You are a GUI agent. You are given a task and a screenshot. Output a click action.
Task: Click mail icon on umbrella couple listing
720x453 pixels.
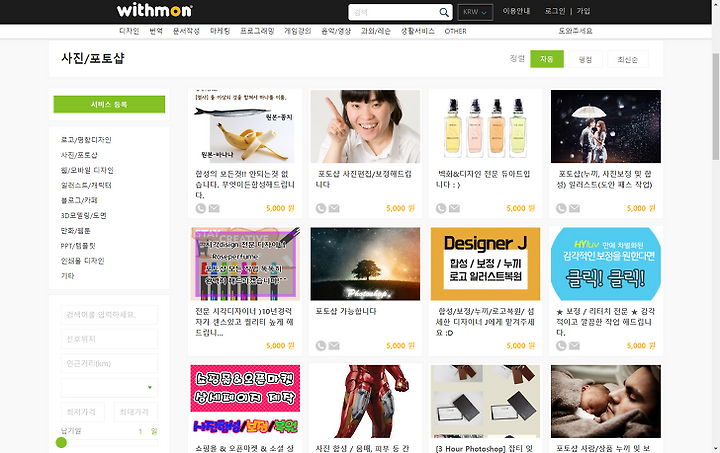click(574, 208)
